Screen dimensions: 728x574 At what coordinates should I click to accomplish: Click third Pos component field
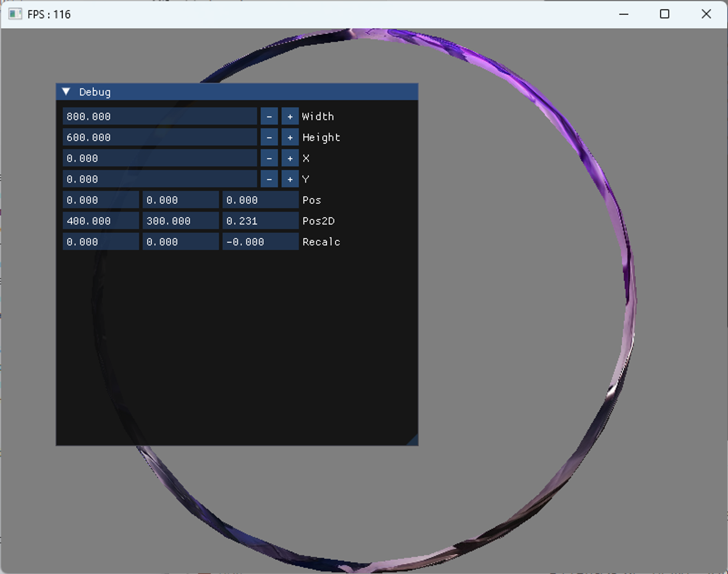[x=260, y=200]
